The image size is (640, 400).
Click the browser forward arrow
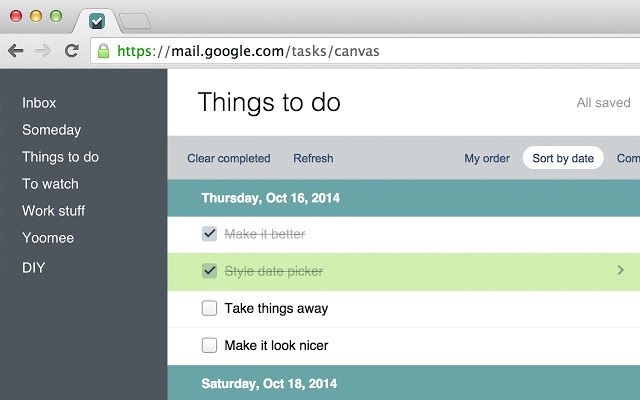click(43, 51)
